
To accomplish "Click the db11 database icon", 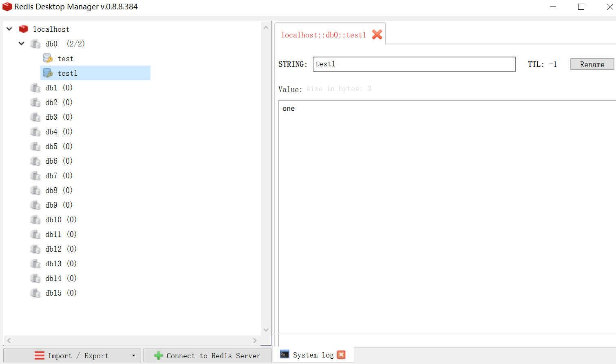I will tap(35, 234).
